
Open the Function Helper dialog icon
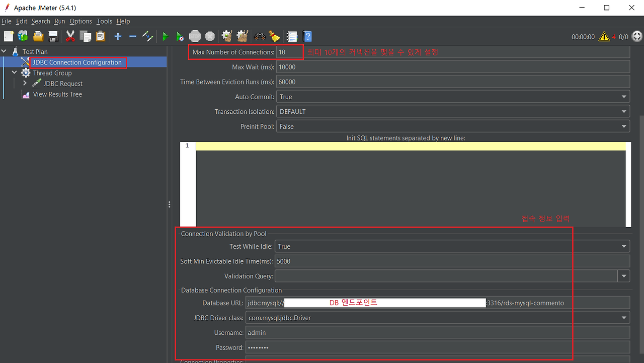pyautogui.click(x=292, y=36)
